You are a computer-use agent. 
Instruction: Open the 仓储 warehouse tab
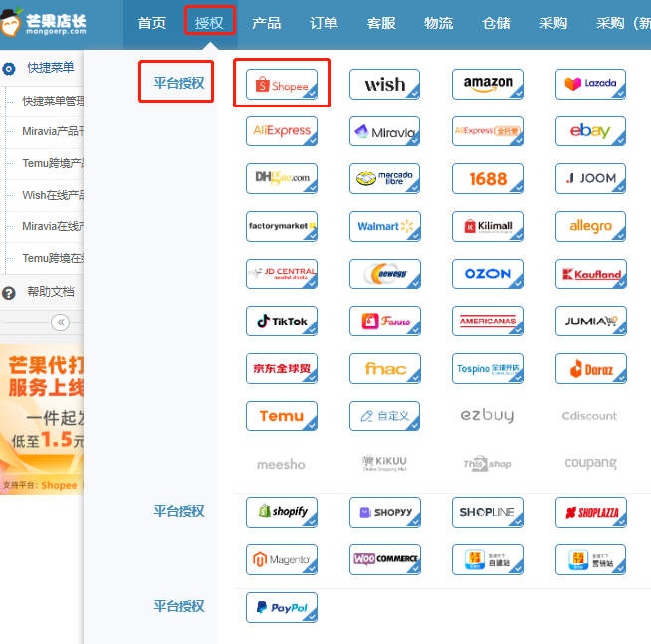(x=496, y=23)
